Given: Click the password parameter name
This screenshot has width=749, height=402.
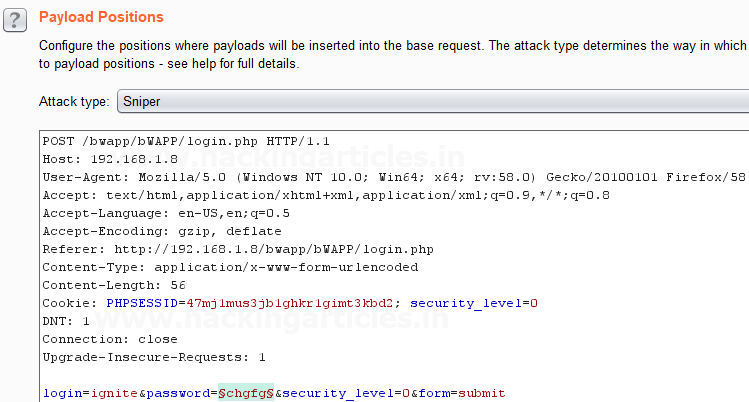Looking at the screenshot, I should tap(178, 393).
